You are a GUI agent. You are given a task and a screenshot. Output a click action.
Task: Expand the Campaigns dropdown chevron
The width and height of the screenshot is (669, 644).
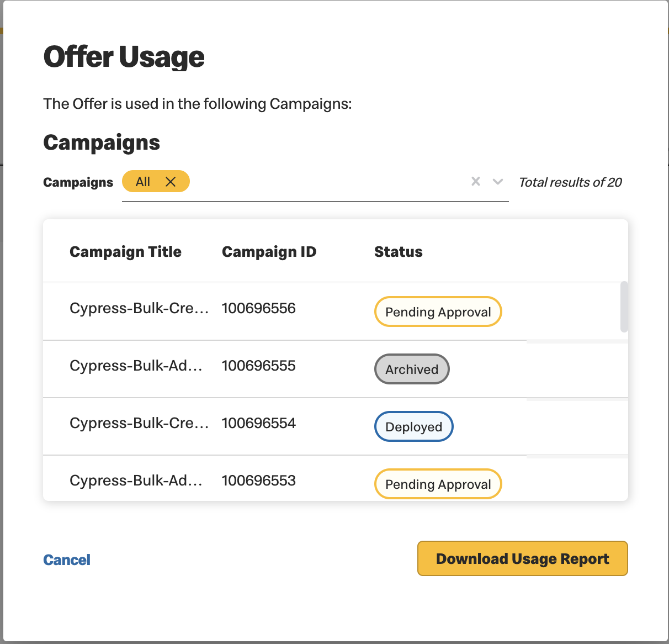498,182
